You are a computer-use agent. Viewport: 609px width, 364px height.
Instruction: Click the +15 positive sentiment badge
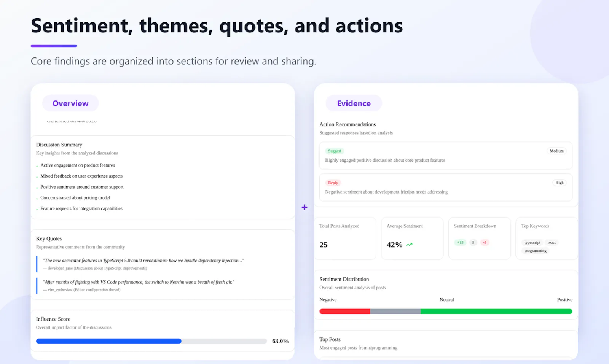[x=460, y=243]
